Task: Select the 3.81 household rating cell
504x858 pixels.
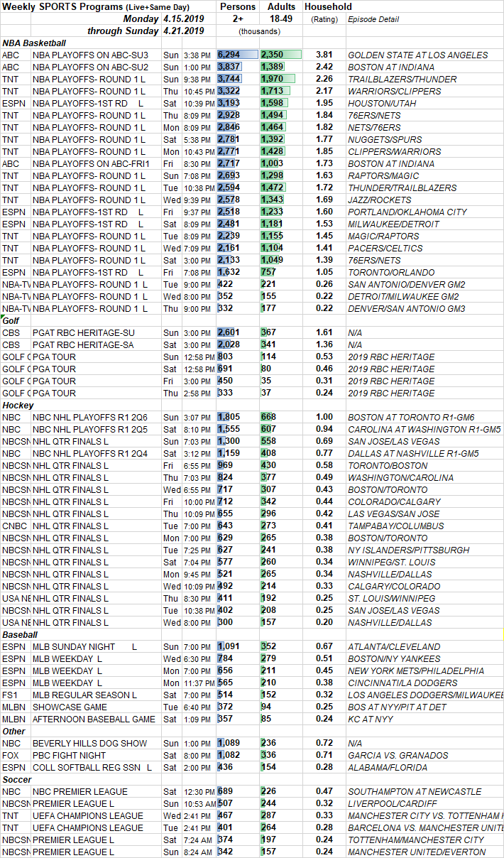Action: tap(324, 55)
